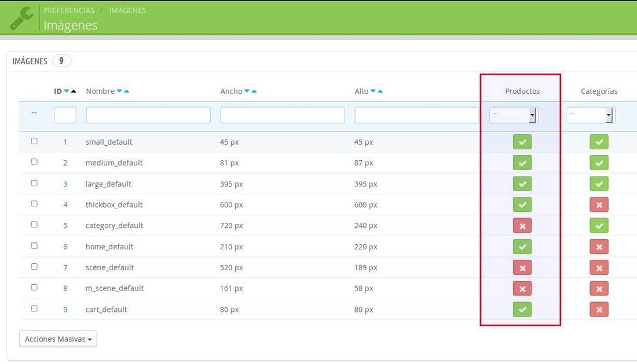The image size is (637, 364).
Task: Go to Preferencias breadcrumb
Action: 69,10
